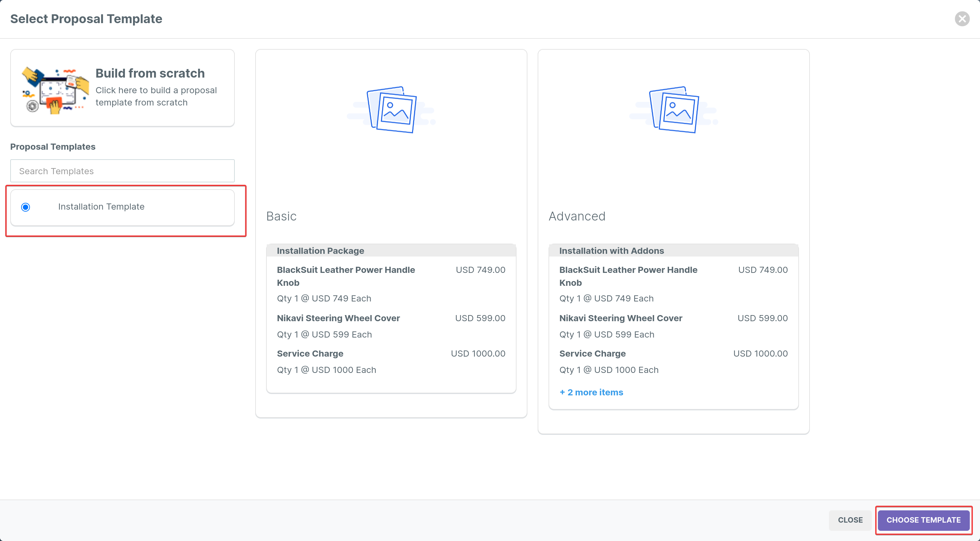Select Nikavi Steering Wheel Cover in Advanced

pos(620,318)
